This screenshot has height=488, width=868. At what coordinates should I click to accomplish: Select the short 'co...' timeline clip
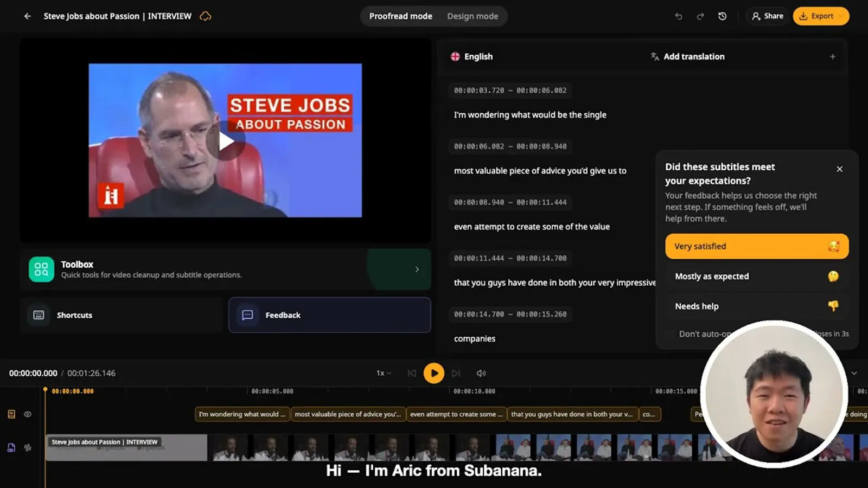click(x=650, y=414)
